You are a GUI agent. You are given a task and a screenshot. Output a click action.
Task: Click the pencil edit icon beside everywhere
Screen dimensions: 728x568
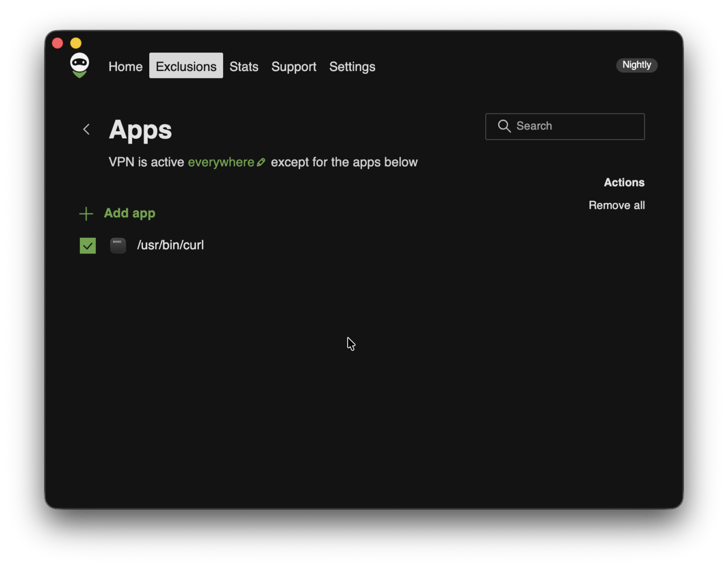point(261,162)
